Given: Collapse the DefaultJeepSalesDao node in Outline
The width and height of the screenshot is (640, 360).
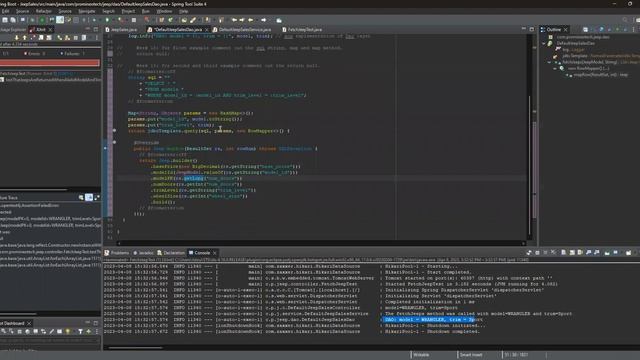Looking at the screenshot, I should (544, 43).
